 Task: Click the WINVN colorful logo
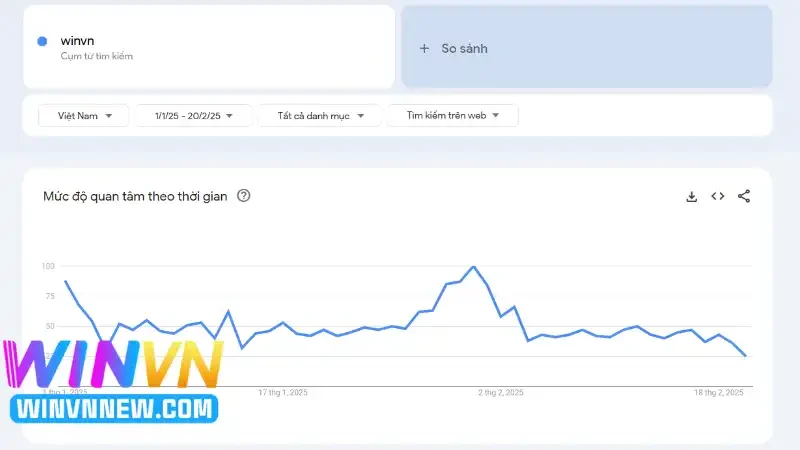pos(112,364)
